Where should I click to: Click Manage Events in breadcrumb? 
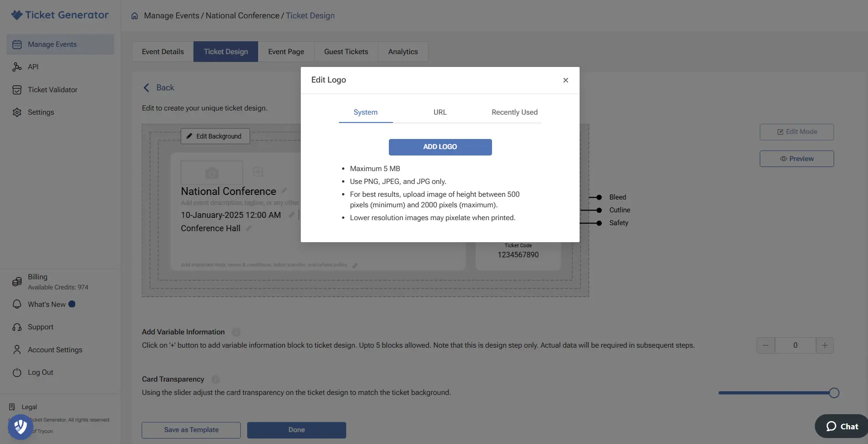pyautogui.click(x=171, y=16)
